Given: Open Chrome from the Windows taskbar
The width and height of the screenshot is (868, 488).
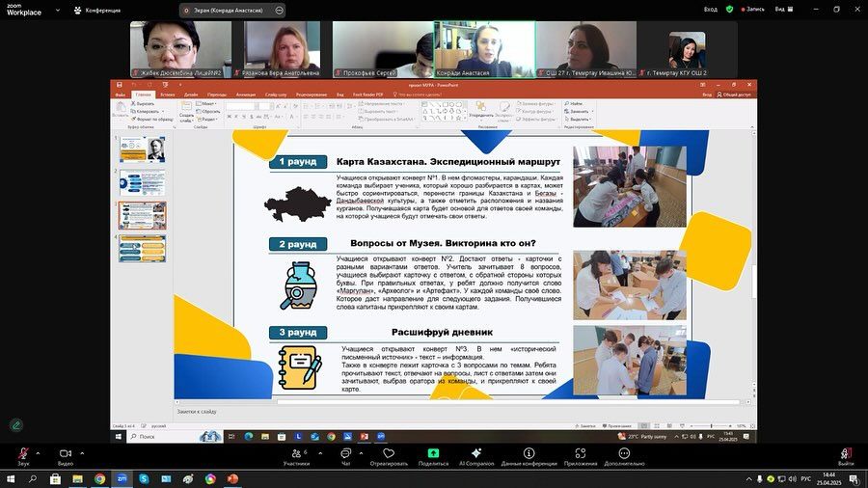Looking at the screenshot, I should coord(100,478).
